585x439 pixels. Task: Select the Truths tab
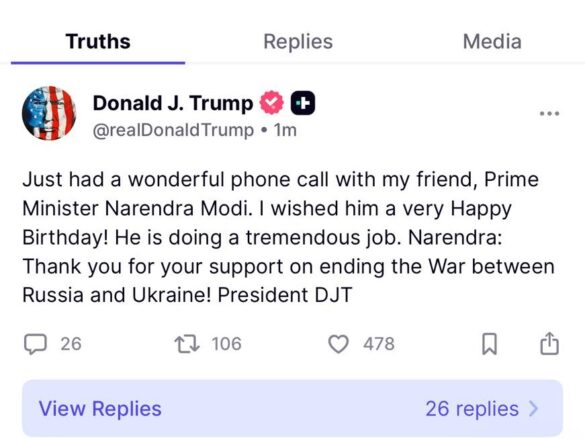pos(98,41)
